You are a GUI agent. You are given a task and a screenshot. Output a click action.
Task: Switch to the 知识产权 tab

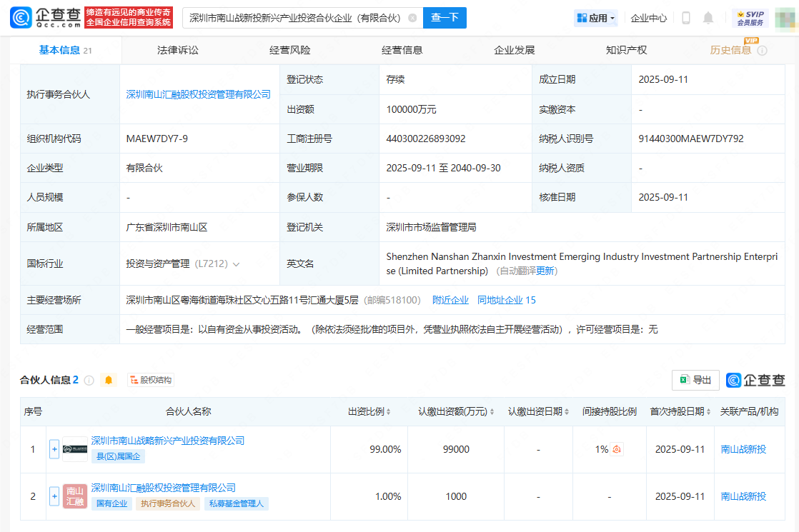pyautogui.click(x=626, y=50)
